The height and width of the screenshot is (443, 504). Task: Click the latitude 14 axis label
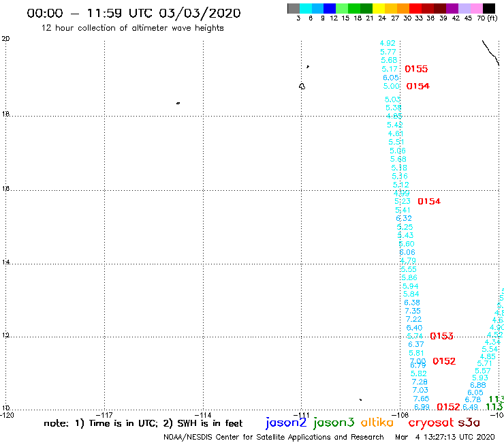pos(5,262)
